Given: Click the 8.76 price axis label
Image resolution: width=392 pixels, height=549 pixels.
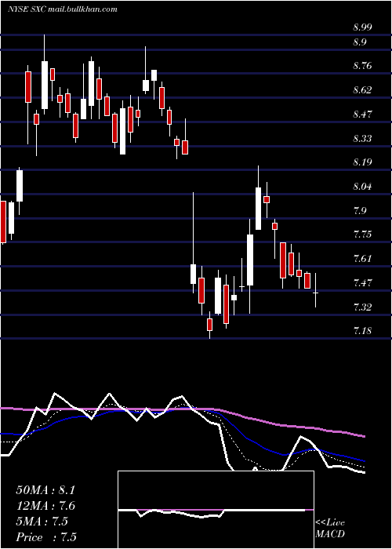Looking at the screenshot, I should (x=362, y=66).
